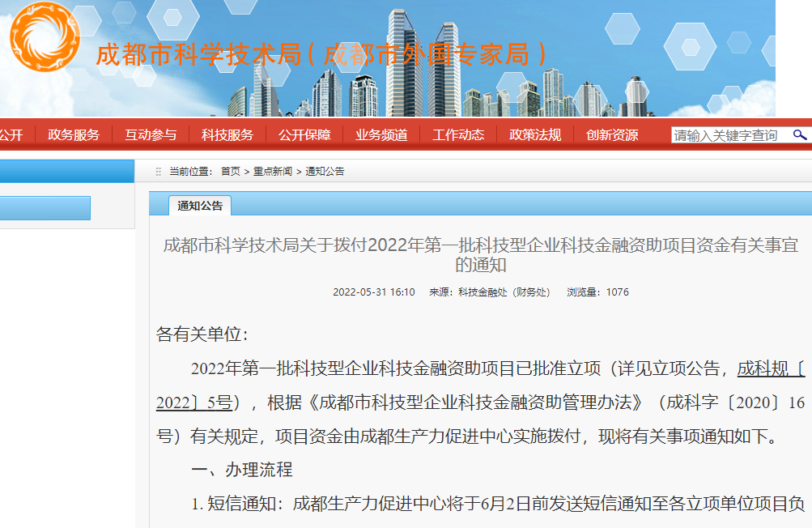Focus the 请输入关键字查询 search field
This screenshot has width=812, height=528.
729,135
